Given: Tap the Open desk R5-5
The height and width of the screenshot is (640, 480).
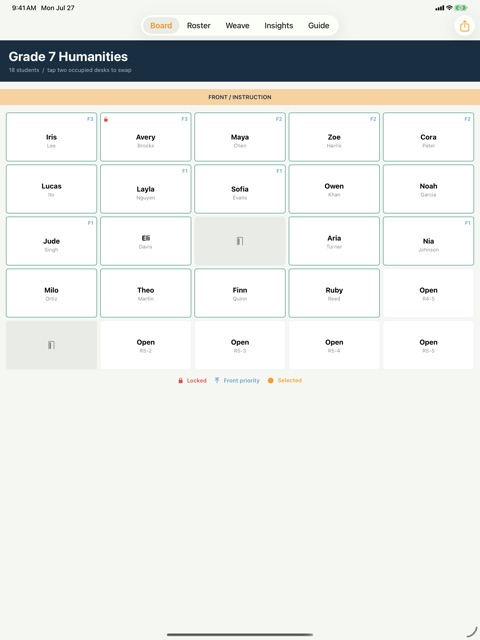Looking at the screenshot, I should [428, 345].
